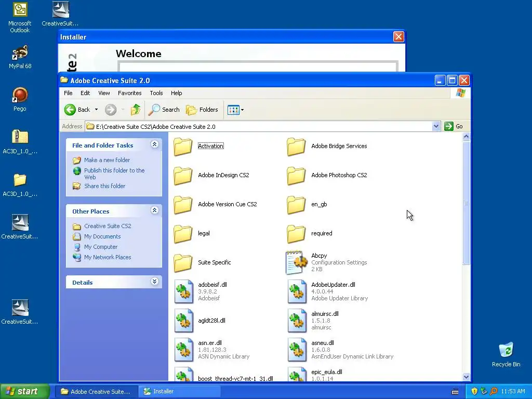Click the Start button

[x=25, y=392]
